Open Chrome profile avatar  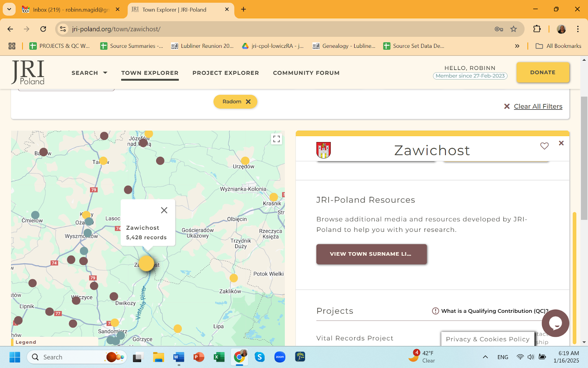point(561,29)
